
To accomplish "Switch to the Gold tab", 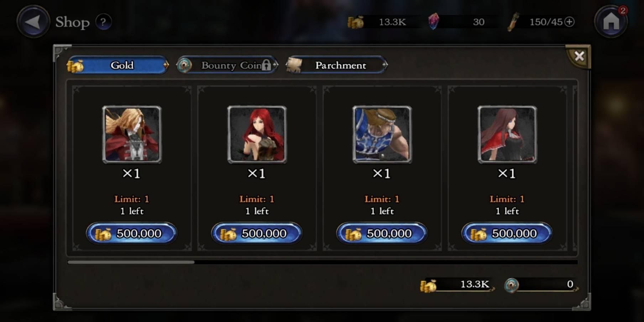I will pos(117,65).
